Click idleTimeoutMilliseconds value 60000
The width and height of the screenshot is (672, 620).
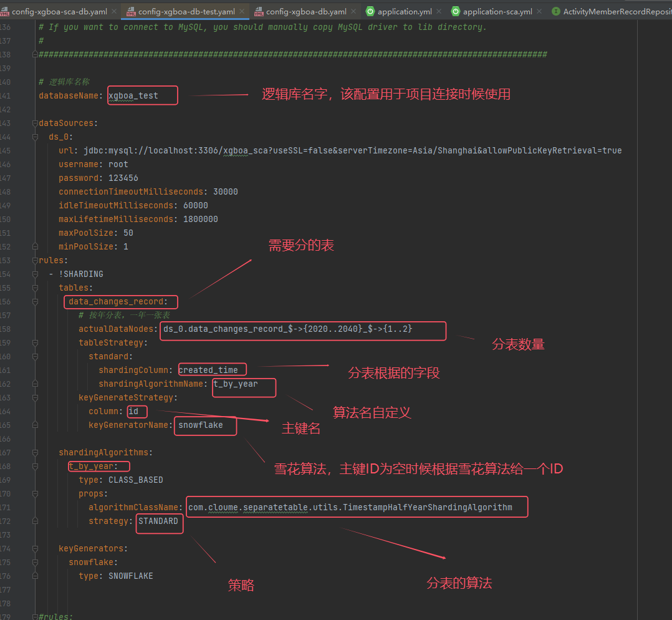click(x=196, y=206)
